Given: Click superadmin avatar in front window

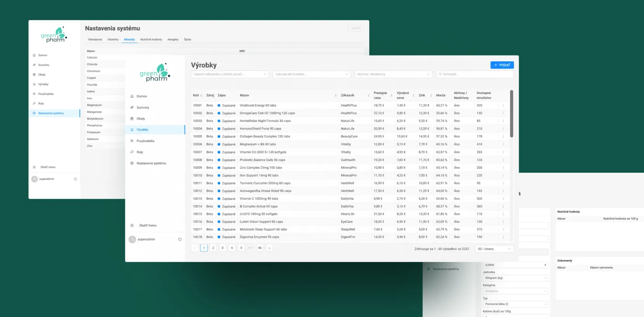Looking at the screenshot, I should pyautogui.click(x=132, y=239).
